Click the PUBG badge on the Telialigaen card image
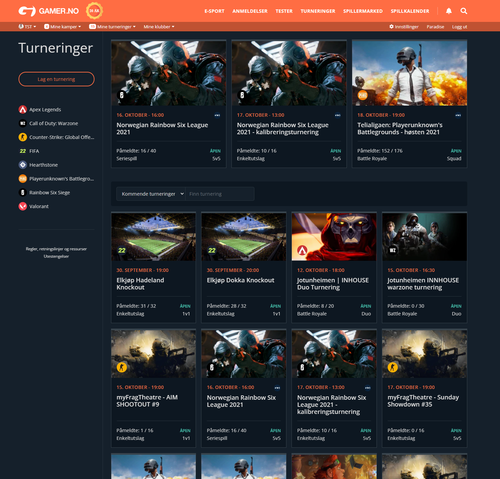Image resolution: width=500 pixels, height=479 pixels. click(x=362, y=95)
